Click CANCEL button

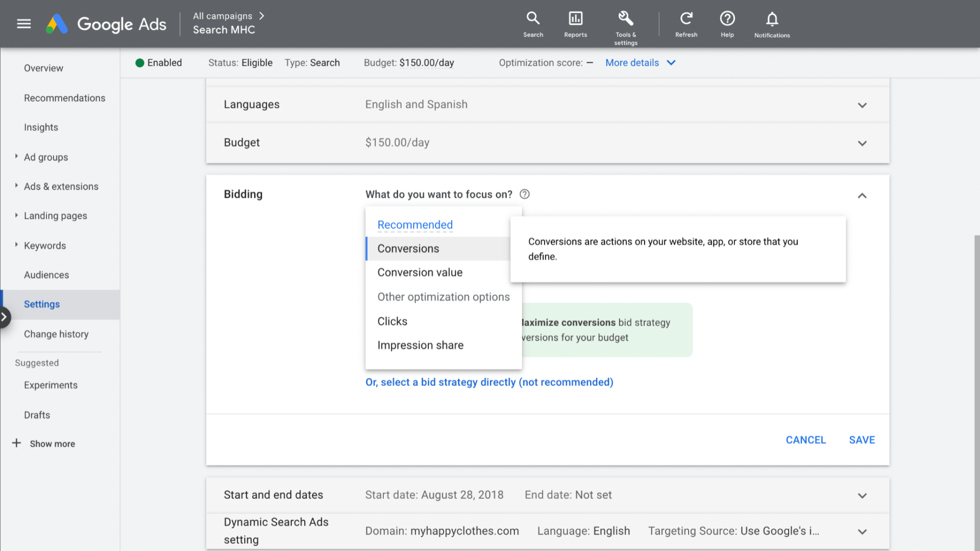point(805,440)
